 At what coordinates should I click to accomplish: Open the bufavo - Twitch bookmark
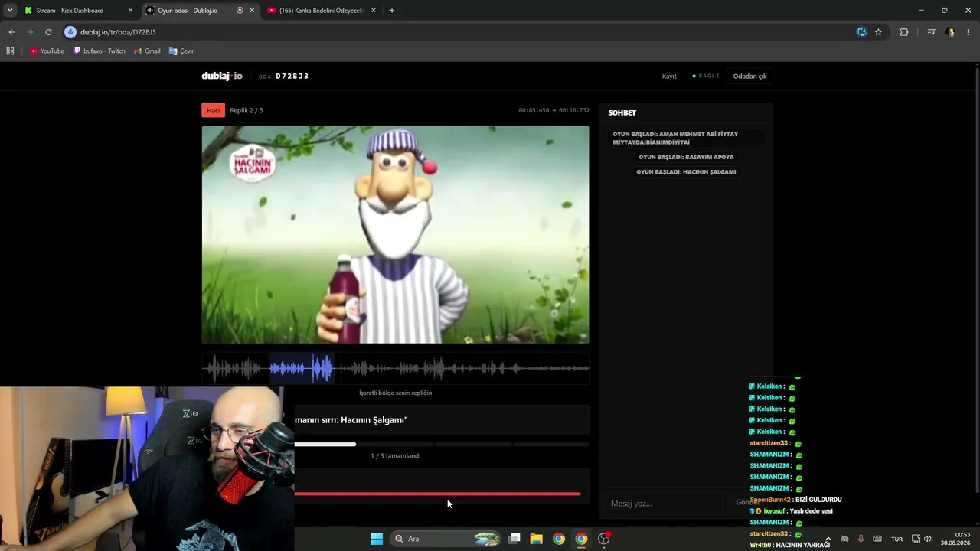click(x=100, y=51)
